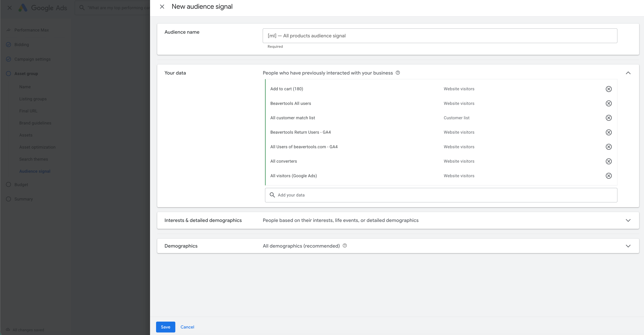Click the Your data section heading

(x=175, y=73)
